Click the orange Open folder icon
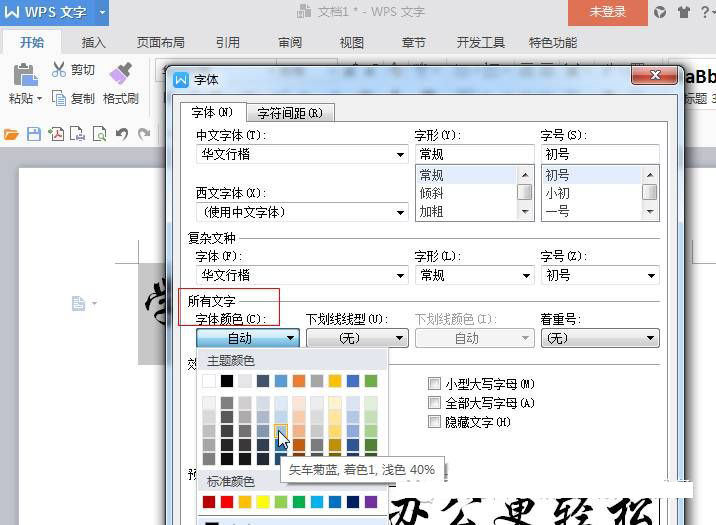This screenshot has width=716, height=525. click(12, 134)
